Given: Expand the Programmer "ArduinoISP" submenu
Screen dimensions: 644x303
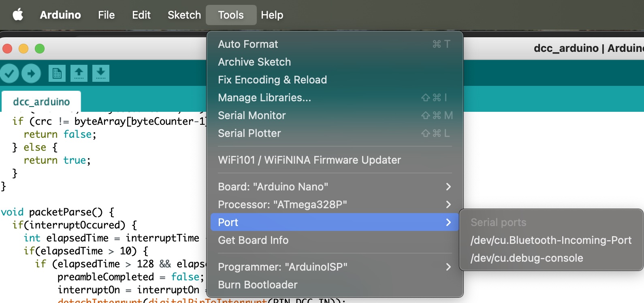Looking at the screenshot, I should (x=335, y=267).
